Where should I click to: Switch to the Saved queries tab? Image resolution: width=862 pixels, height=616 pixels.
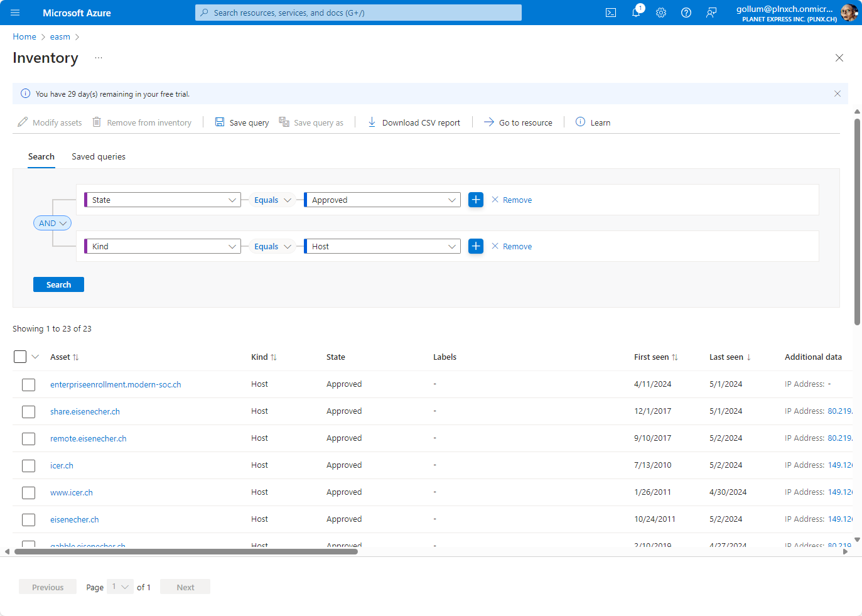(x=99, y=156)
